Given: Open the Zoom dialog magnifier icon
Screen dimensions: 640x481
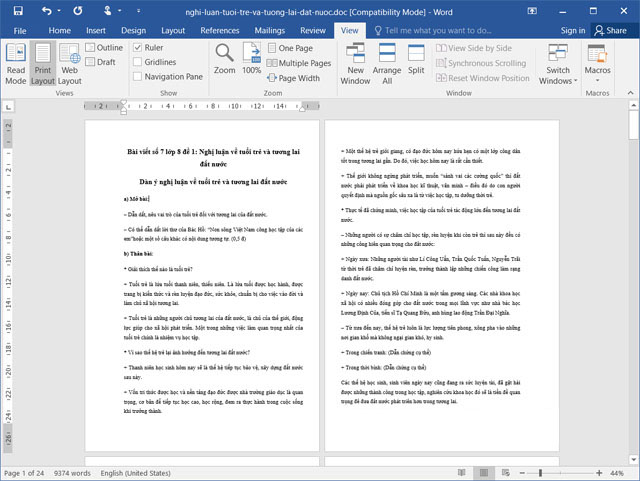Looking at the screenshot, I should (x=224, y=53).
